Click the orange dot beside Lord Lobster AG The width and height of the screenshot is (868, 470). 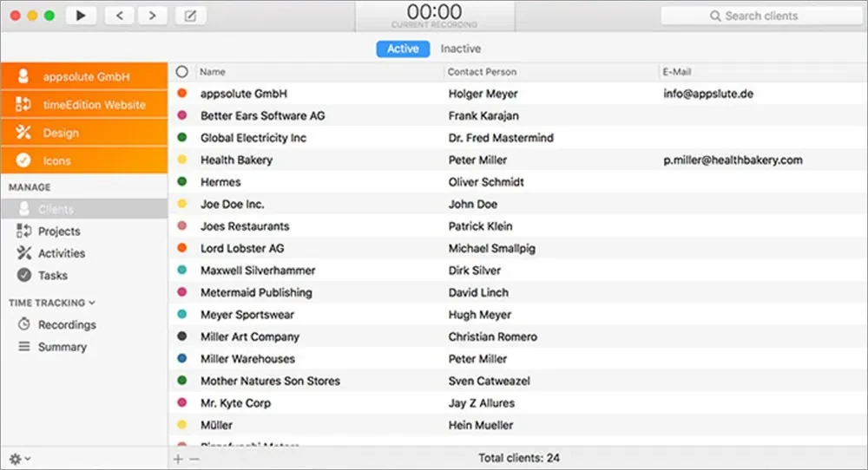[x=182, y=248]
